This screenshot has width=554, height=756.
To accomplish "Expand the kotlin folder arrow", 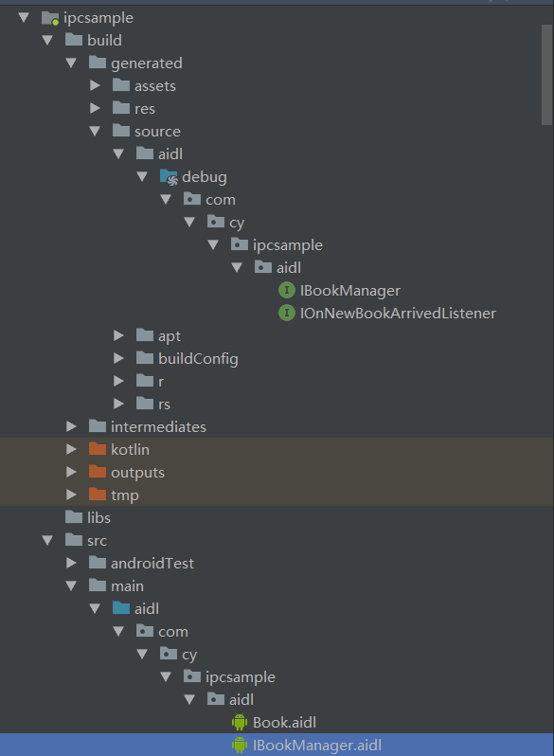I will tap(71, 449).
